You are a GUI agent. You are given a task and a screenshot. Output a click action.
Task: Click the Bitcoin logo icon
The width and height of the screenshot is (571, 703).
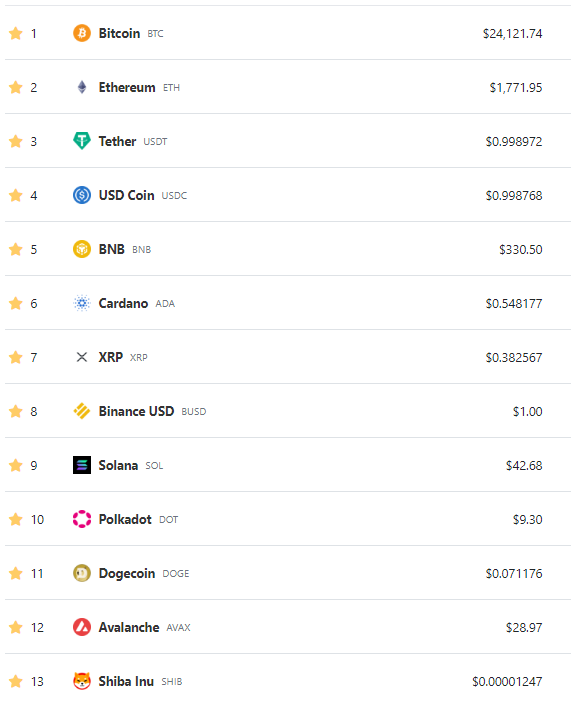click(x=82, y=33)
